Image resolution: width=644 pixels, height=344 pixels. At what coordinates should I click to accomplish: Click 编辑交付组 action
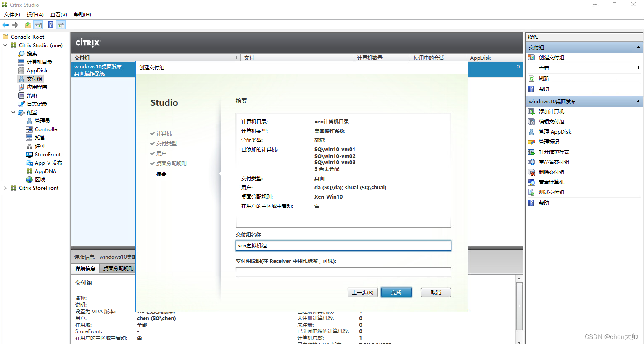pos(551,122)
